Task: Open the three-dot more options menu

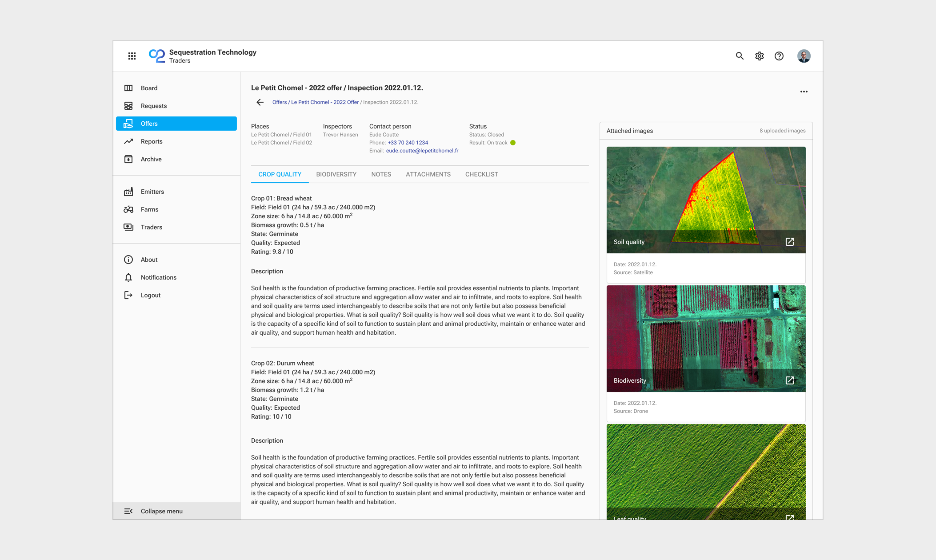Action: [804, 92]
